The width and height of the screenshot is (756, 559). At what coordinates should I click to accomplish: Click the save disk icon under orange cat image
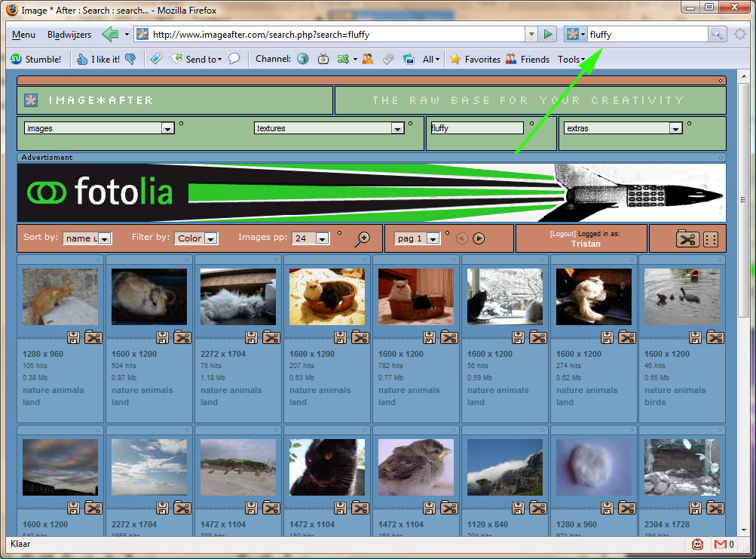(x=74, y=337)
